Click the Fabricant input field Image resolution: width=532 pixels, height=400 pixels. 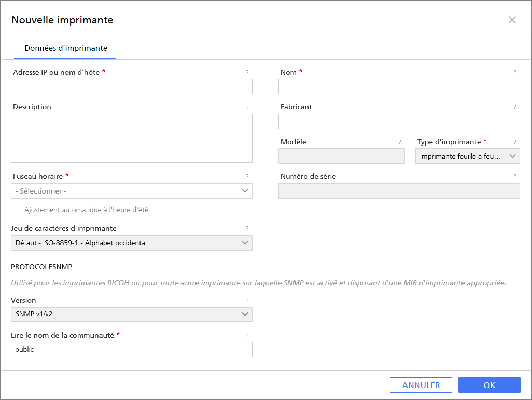[x=399, y=121]
